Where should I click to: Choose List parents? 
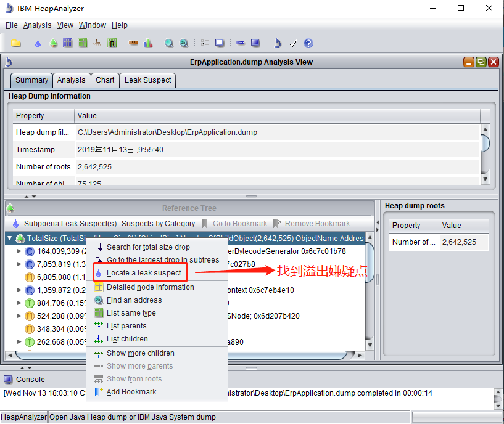[157, 326]
